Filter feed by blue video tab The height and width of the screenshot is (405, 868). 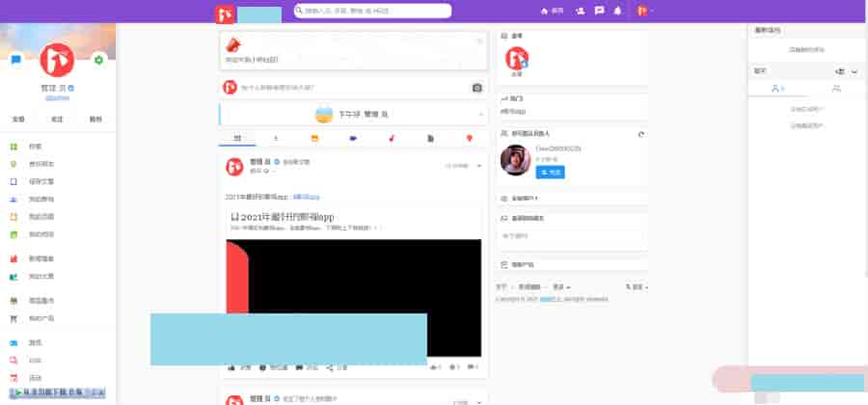[353, 138]
